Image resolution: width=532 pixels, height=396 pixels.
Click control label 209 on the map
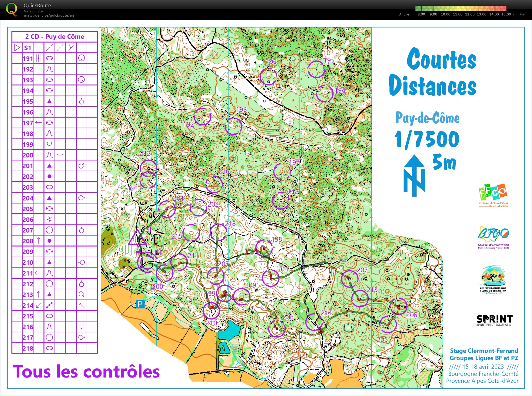pyautogui.click(x=251, y=285)
